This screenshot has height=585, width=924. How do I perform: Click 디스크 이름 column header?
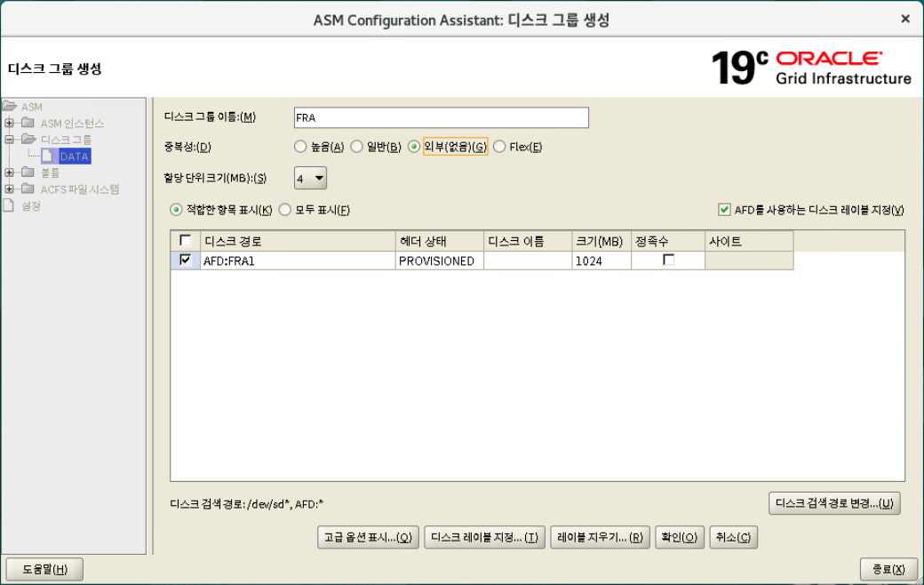[x=528, y=241]
